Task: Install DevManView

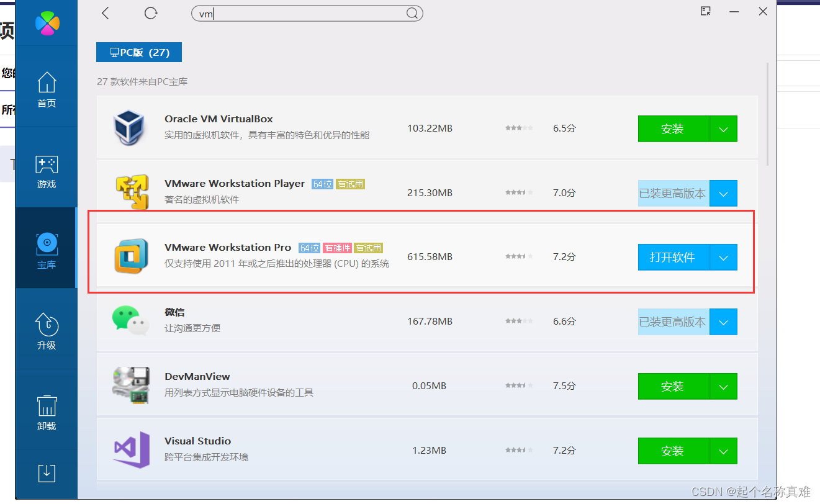Action: click(x=674, y=386)
